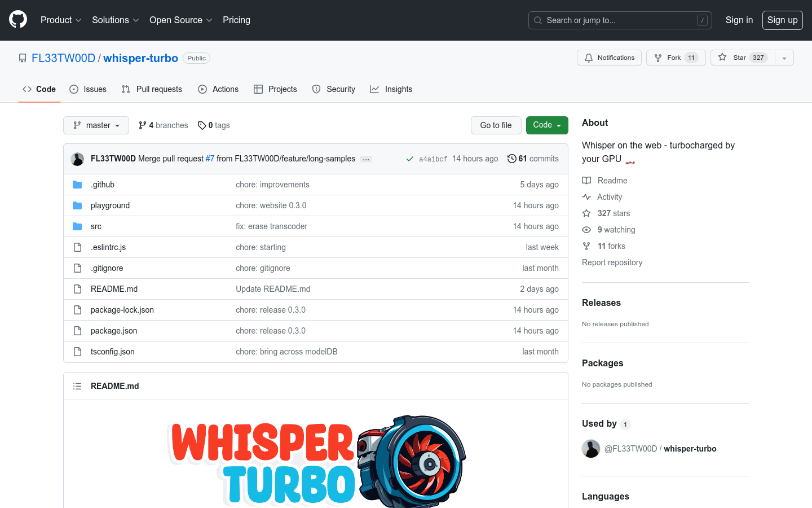Open the GitHub home page via the logo
This screenshot has height=508, width=812.
point(17,20)
